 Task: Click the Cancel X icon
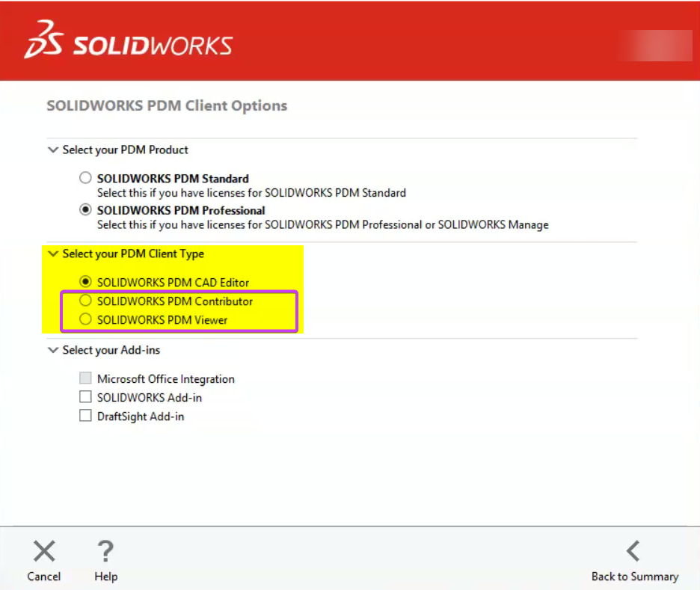[x=44, y=550]
